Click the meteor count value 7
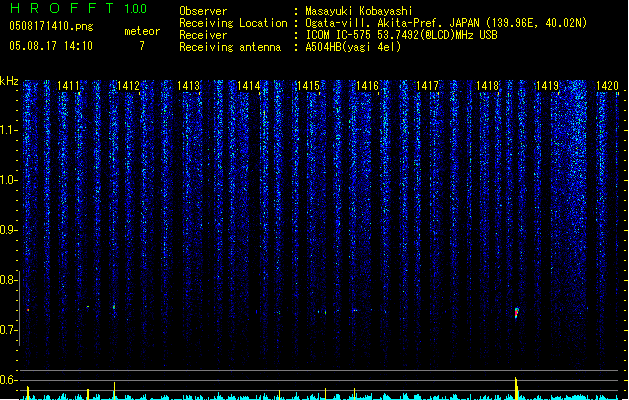 [142, 46]
